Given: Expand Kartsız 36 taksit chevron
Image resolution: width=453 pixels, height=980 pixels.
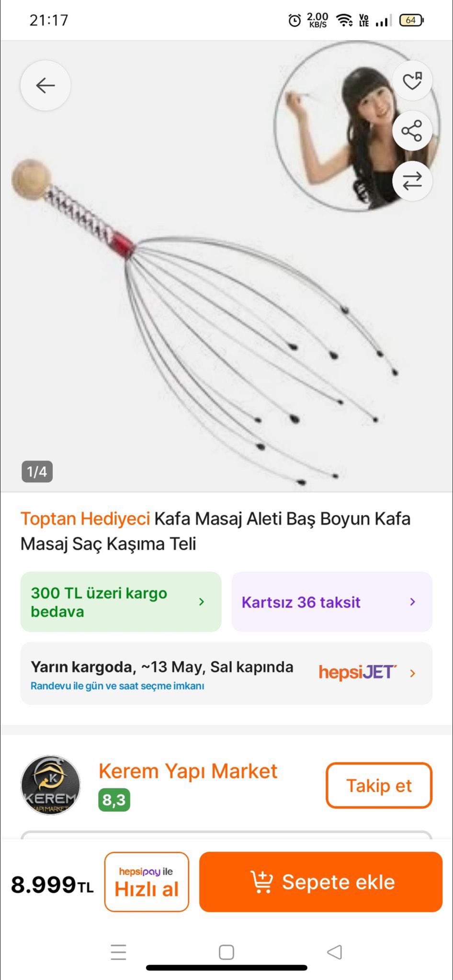Looking at the screenshot, I should (413, 602).
